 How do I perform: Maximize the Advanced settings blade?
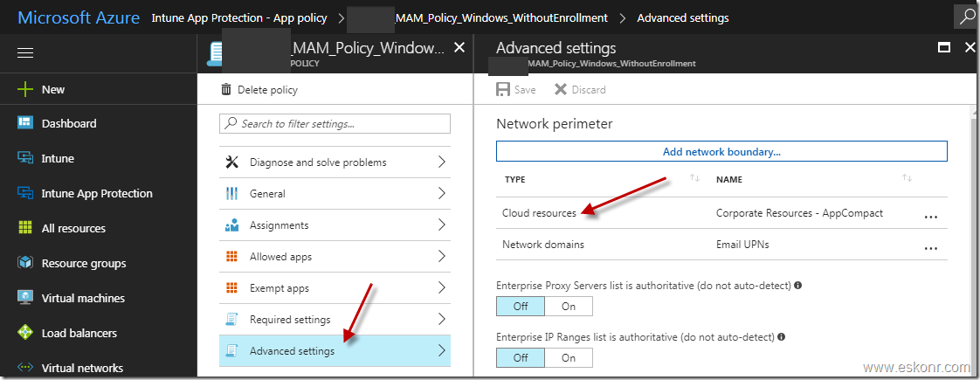pyautogui.click(x=944, y=47)
